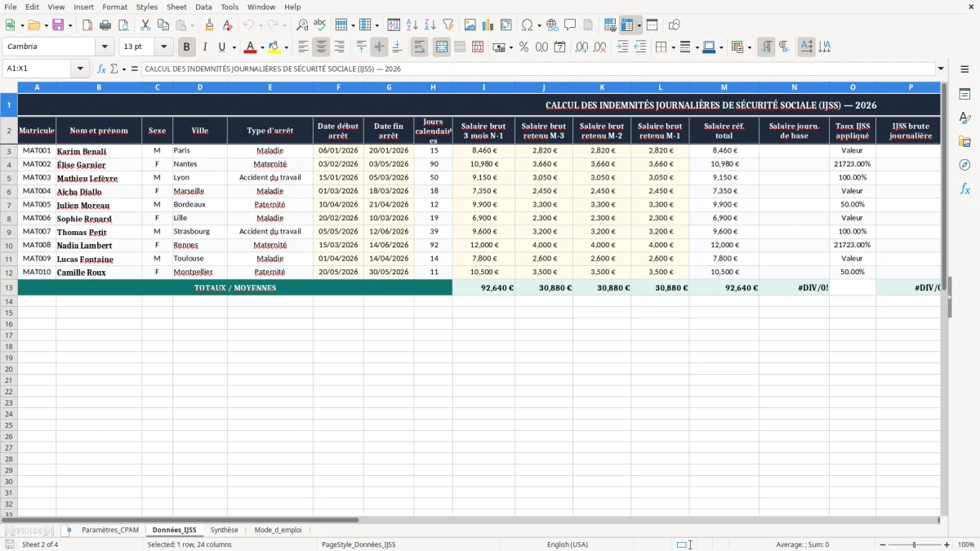Click the Insert Special Character omega icon
980x551 pixels.
pyautogui.click(x=527, y=25)
